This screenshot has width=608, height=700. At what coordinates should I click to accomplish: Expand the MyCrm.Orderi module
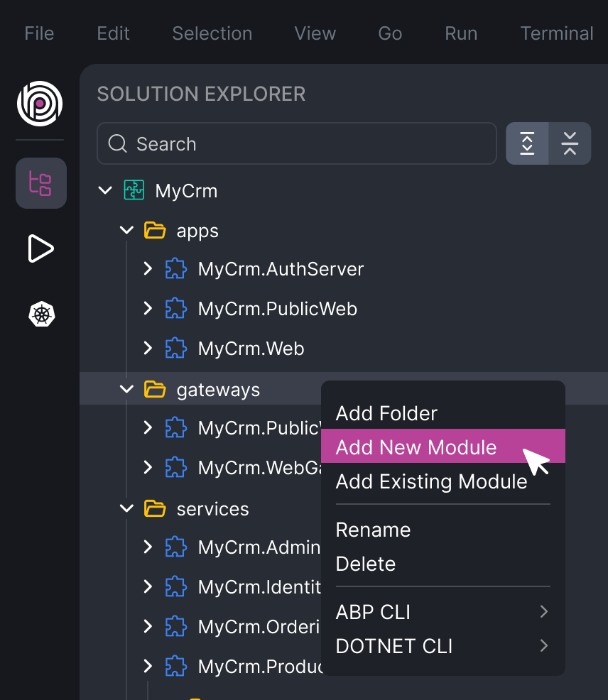(x=148, y=626)
